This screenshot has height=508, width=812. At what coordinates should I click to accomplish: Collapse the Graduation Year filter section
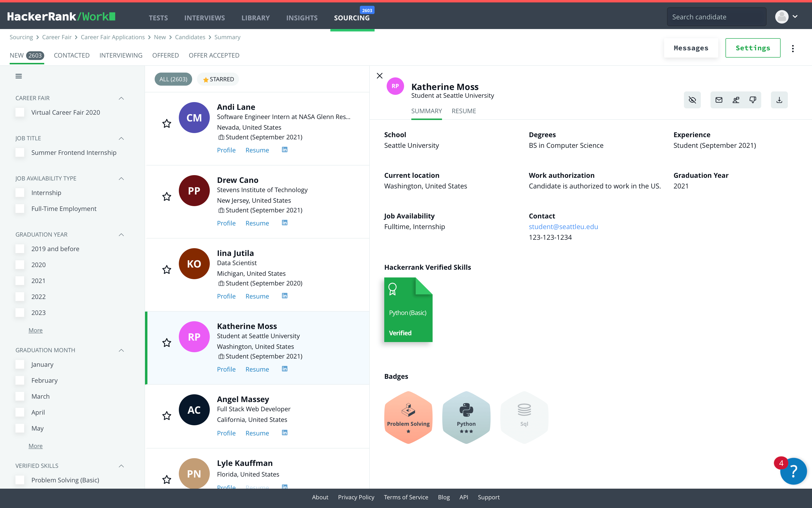tap(122, 235)
